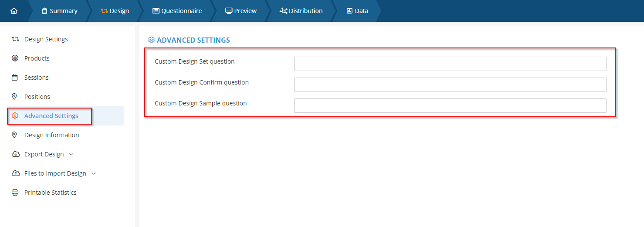Click the Printable Statistics printer icon
Viewport: 644px width, 227px height.
coord(15,193)
